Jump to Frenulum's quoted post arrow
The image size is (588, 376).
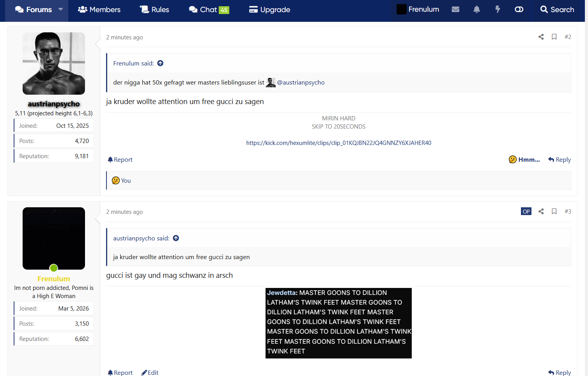tap(160, 63)
